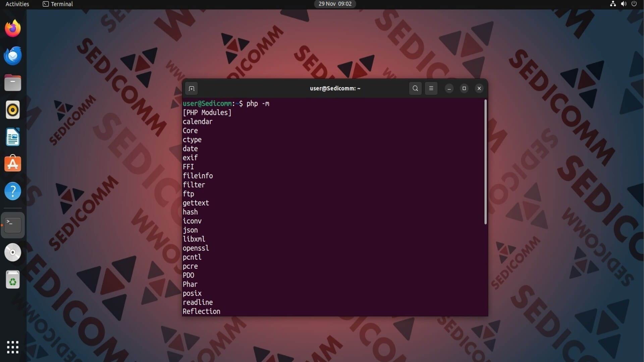
Task: Open the terminal search tool
Action: coord(415,88)
